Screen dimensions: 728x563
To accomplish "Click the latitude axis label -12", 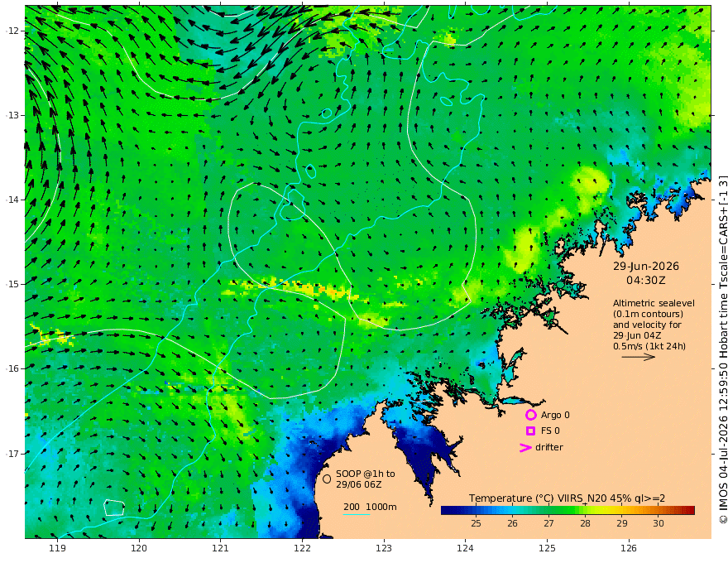I will click(12, 31).
